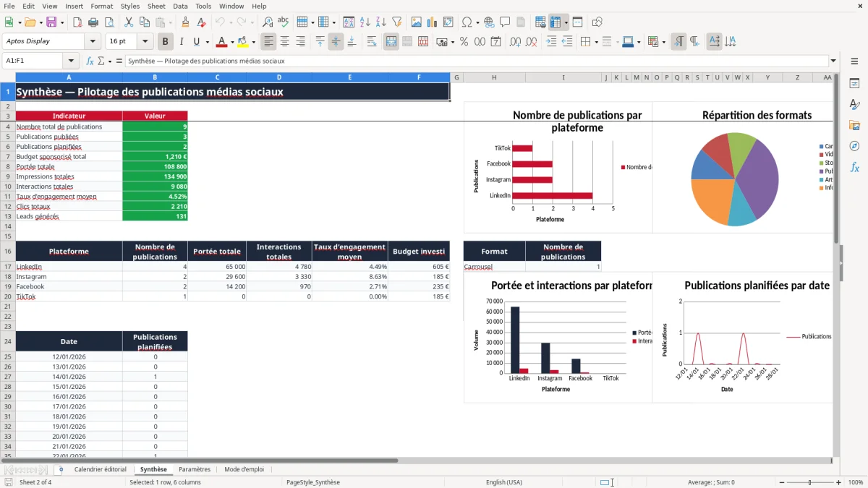
Task: Open Find and Replace tool
Action: click(x=268, y=22)
